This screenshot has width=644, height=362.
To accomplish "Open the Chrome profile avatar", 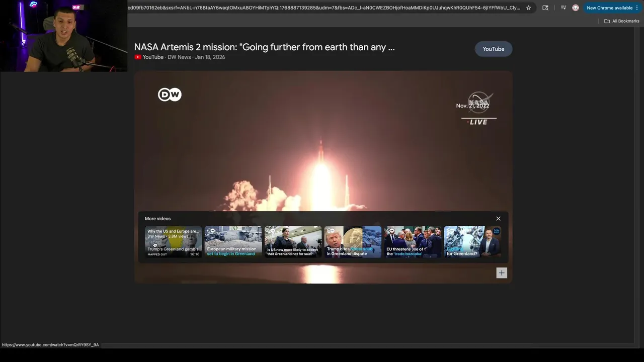I will point(576,8).
